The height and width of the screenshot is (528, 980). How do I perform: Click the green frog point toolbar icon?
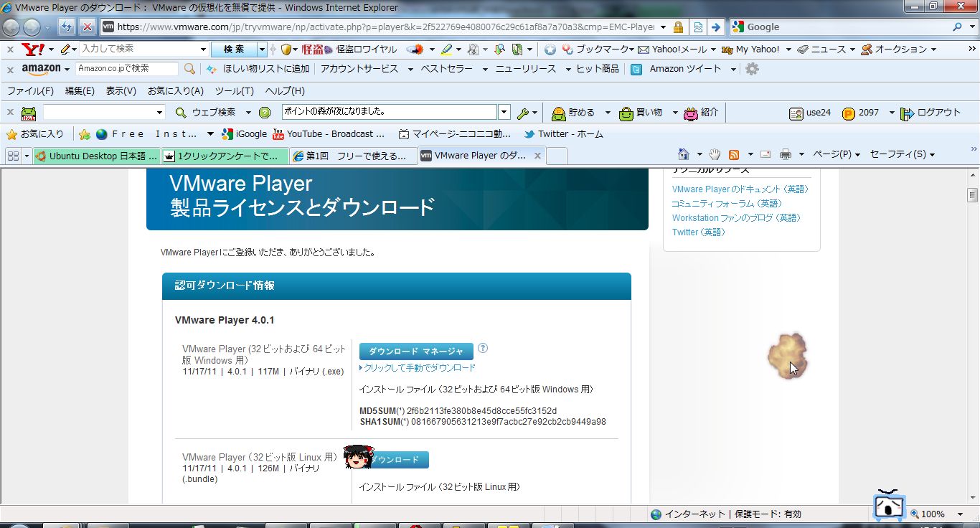point(29,113)
